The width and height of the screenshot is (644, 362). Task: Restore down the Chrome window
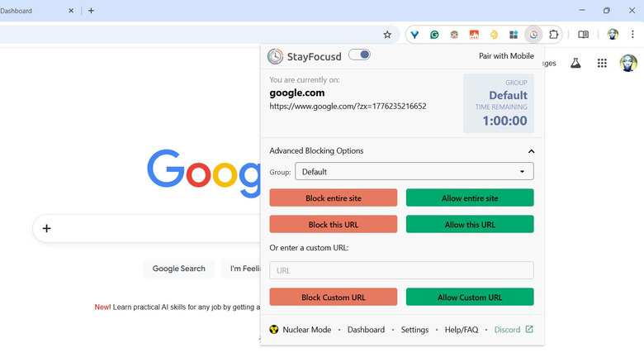(x=607, y=10)
